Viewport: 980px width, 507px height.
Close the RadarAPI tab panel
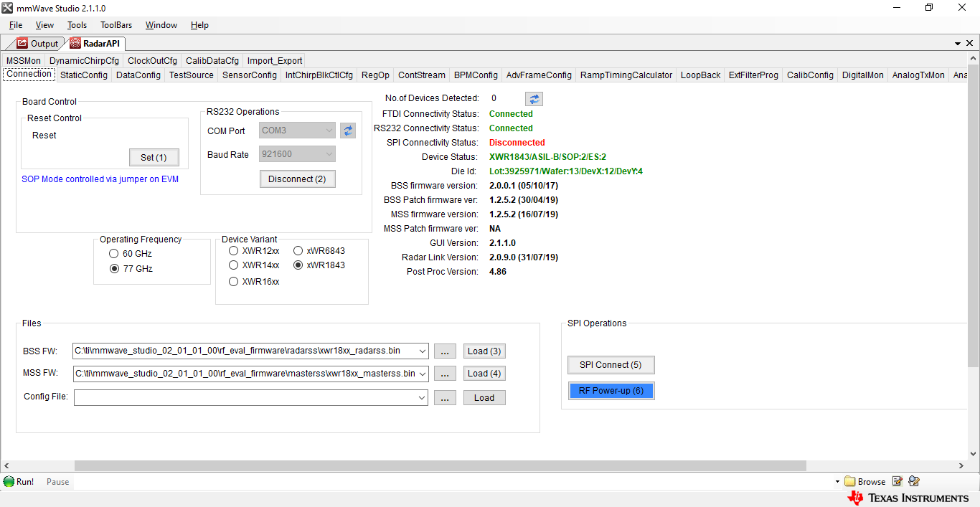(971, 44)
